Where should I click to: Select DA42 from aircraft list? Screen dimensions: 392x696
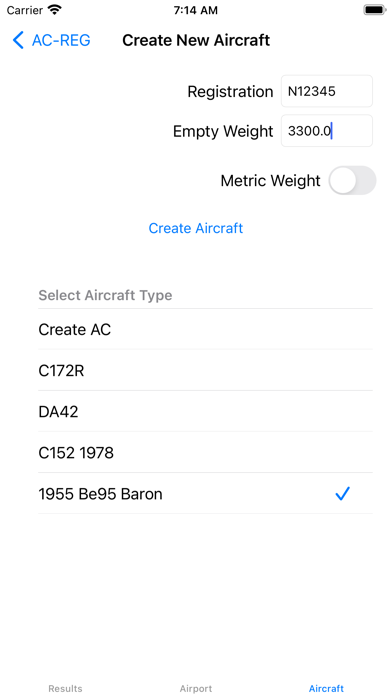205,411
